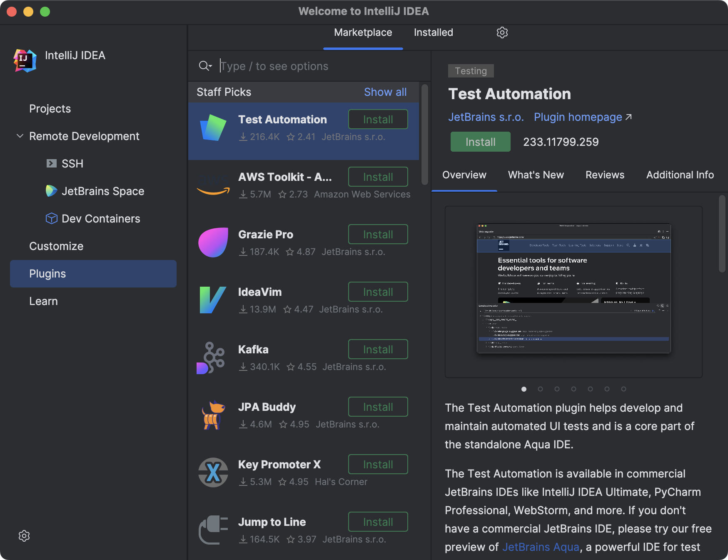Click the Key Promoter X icon
This screenshot has height=560, width=728.
[x=213, y=472]
